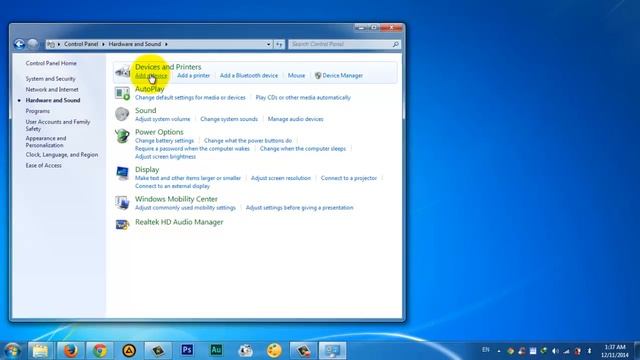Open the Realtek HD Audio Manager icon
640x360 pixels.
click(122, 224)
